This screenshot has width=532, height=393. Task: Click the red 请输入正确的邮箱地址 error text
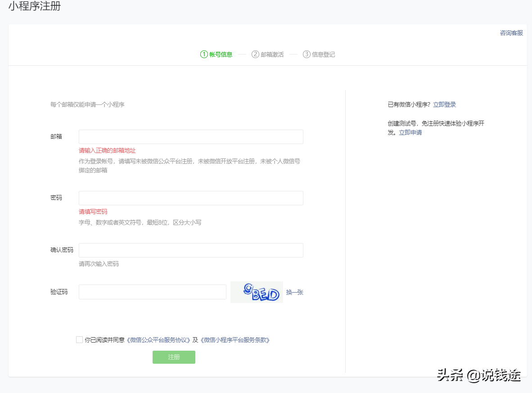[107, 150]
